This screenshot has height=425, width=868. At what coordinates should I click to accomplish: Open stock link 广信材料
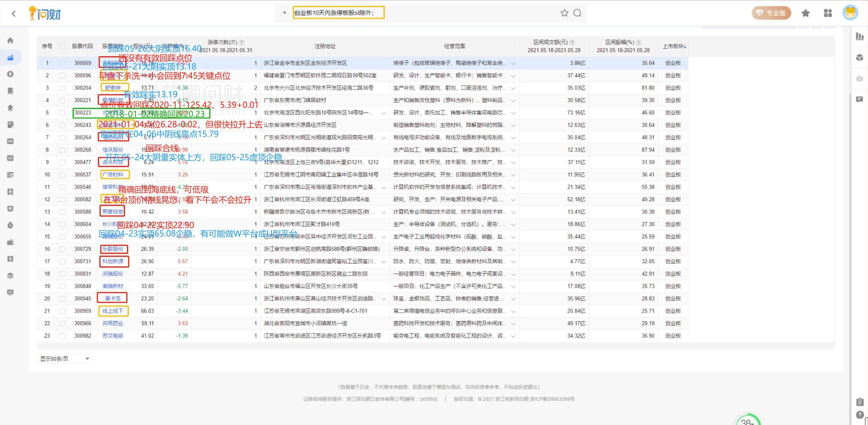click(113, 175)
